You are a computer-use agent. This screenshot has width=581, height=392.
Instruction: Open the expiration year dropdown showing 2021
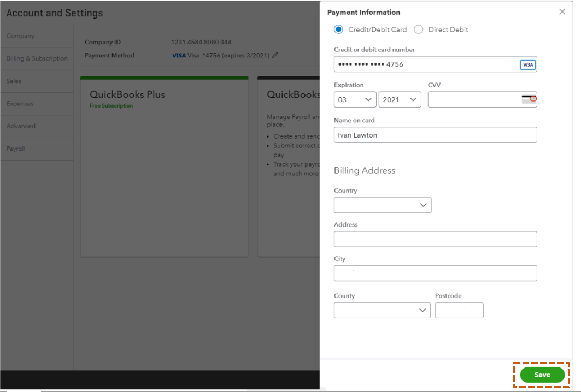(400, 99)
